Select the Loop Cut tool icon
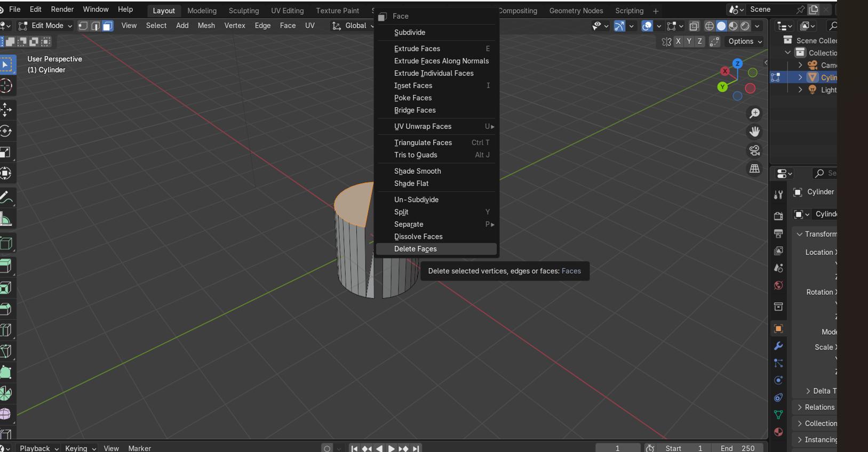The image size is (868, 452). point(6,330)
